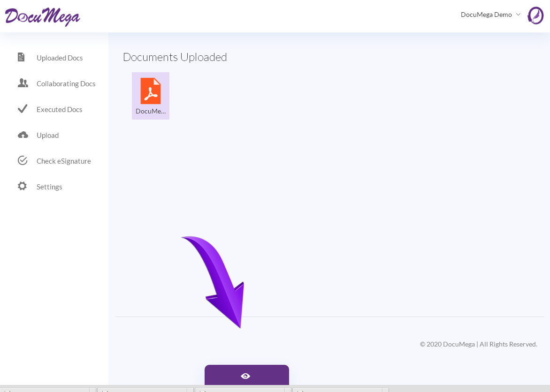Click the Executed Docs checkmark icon
This screenshot has height=392, width=550.
click(x=23, y=109)
